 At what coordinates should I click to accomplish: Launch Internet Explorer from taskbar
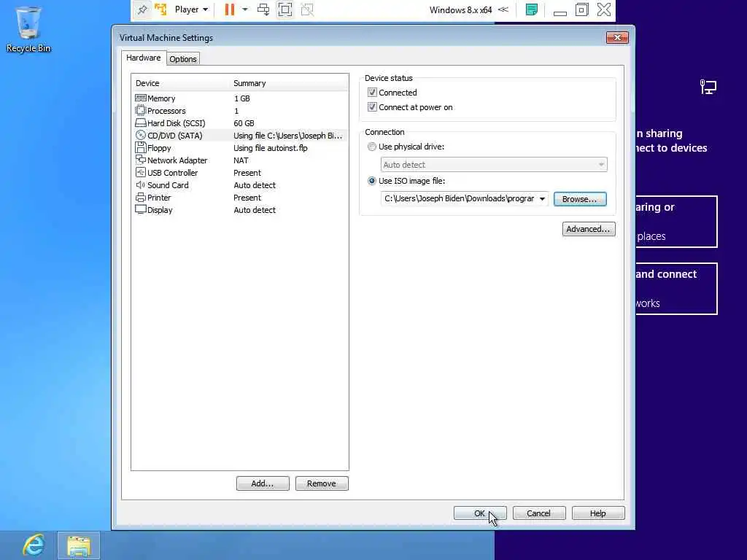point(34,545)
